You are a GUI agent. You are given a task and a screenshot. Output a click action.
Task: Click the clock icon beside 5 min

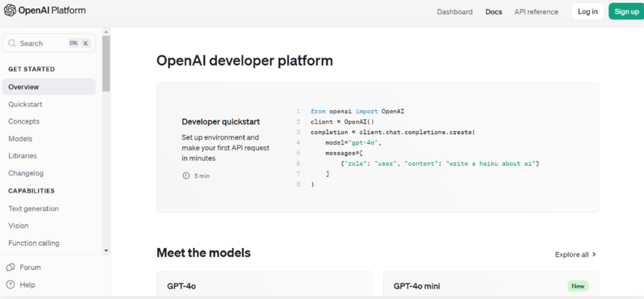click(186, 176)
